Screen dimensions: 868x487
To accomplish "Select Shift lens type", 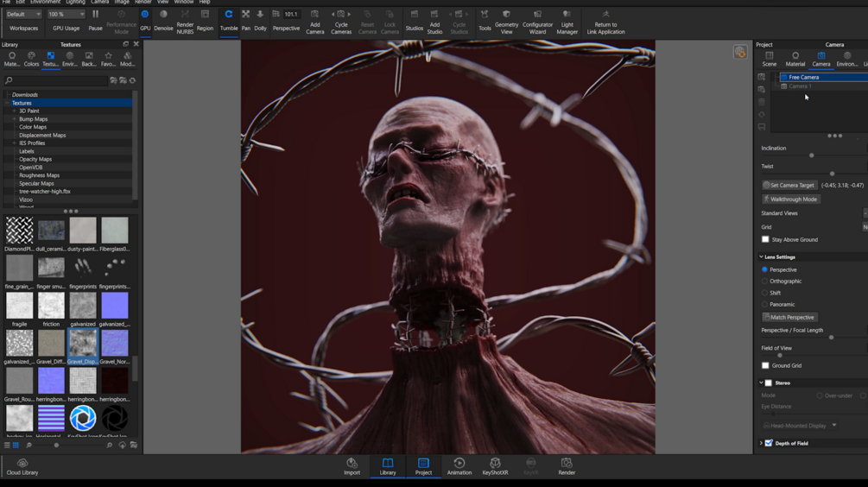I will click(x=764, y=293).
